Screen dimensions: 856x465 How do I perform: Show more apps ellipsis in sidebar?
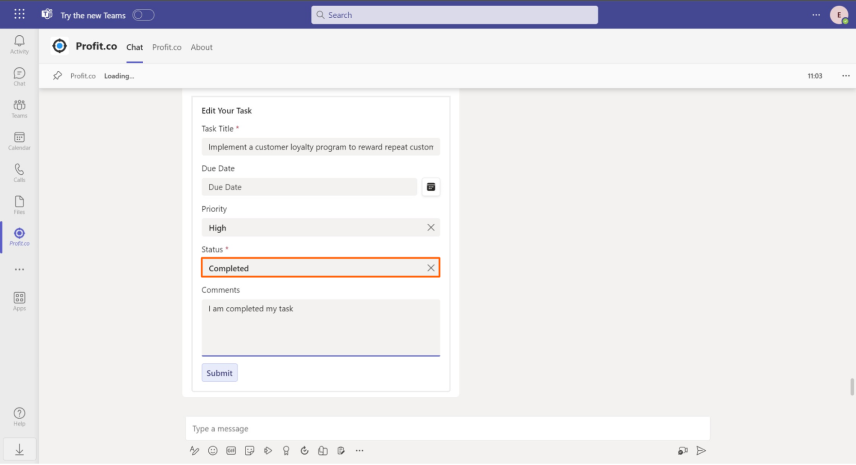(19, 269)
